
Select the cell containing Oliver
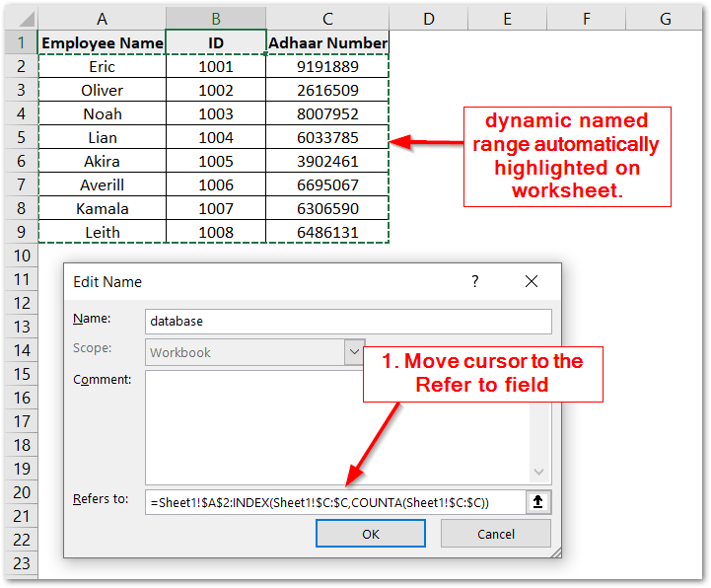point(103,90)
